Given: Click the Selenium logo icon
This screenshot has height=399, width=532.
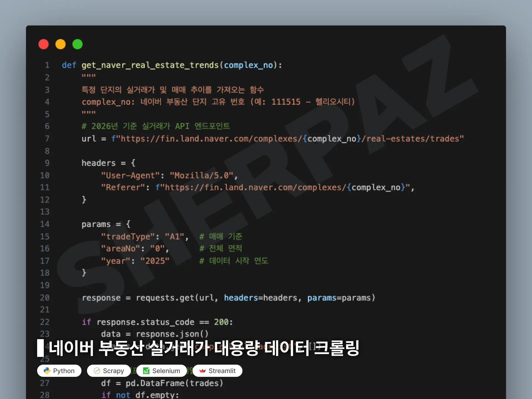Looking at the screenshot, I should (146, 371).
